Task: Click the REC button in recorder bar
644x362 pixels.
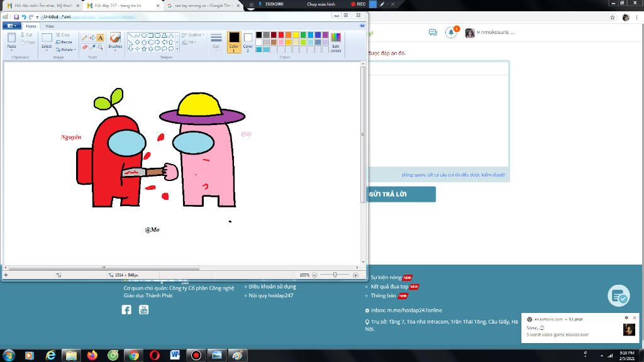Action: coord(358,4)
